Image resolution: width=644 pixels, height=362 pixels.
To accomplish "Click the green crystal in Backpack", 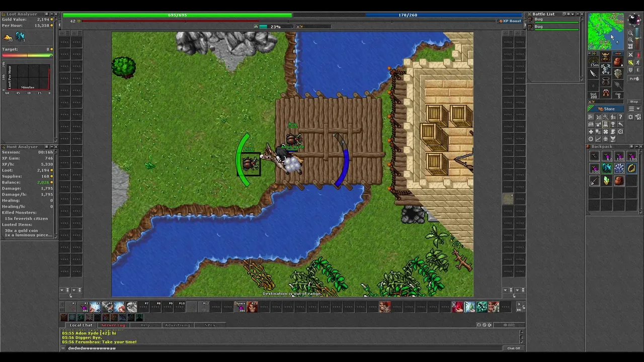I will coord(607,180).
